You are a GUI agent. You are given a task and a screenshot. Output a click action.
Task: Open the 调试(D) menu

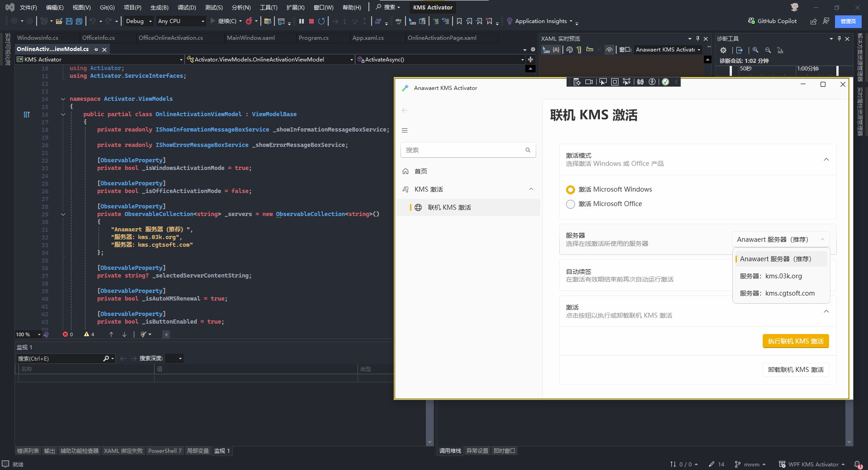click(x=186, y=8)
